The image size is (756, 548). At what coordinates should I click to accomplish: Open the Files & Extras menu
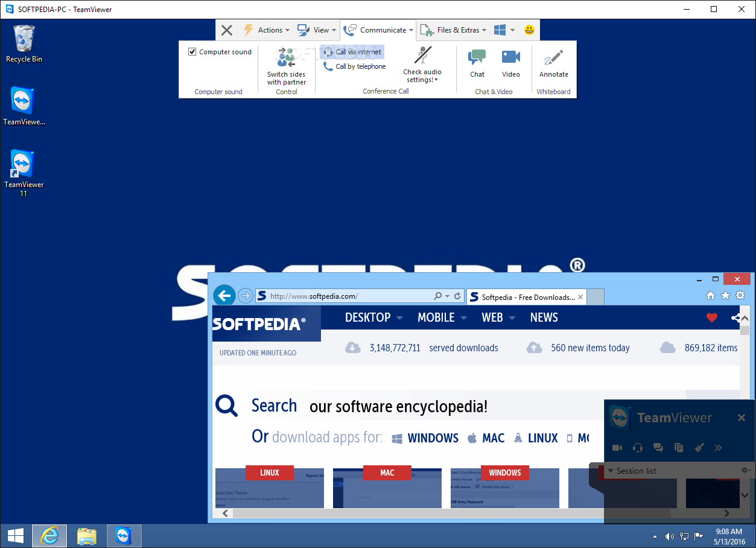[453, 30]
